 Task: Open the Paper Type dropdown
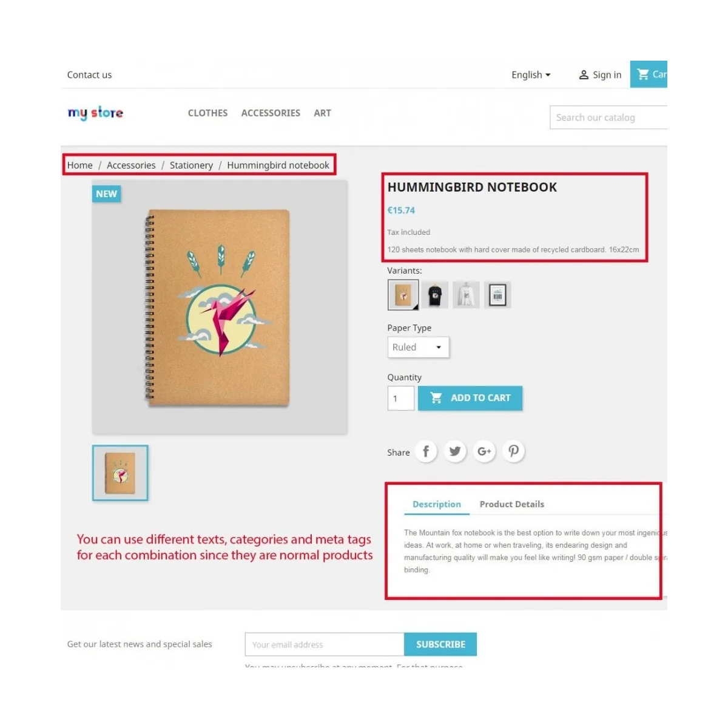click(418, 347)
